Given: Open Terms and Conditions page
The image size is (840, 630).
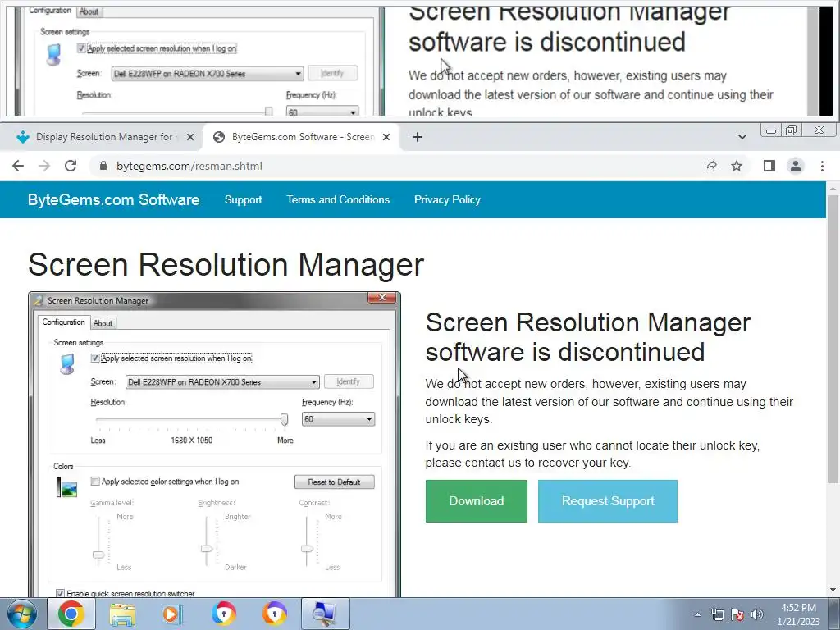Looking at the screenshot, I should click(338, 200).
